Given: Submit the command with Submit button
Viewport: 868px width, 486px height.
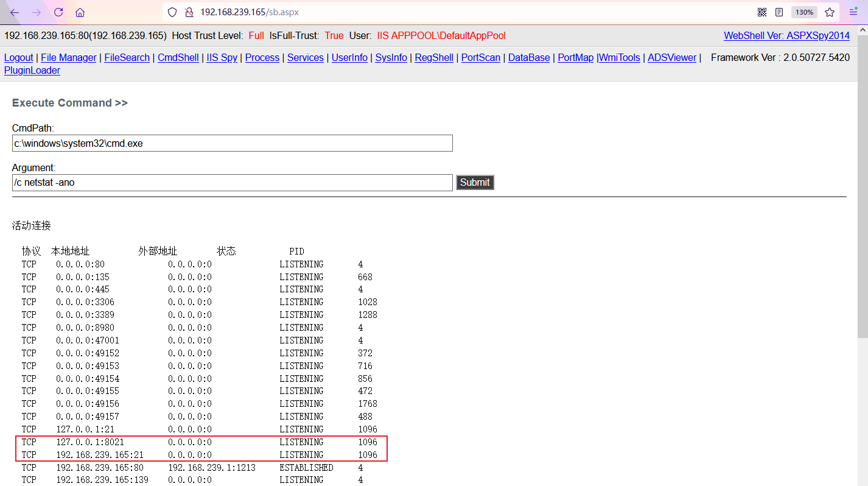Looking at the screenshot, I should (x=475, y=183).
